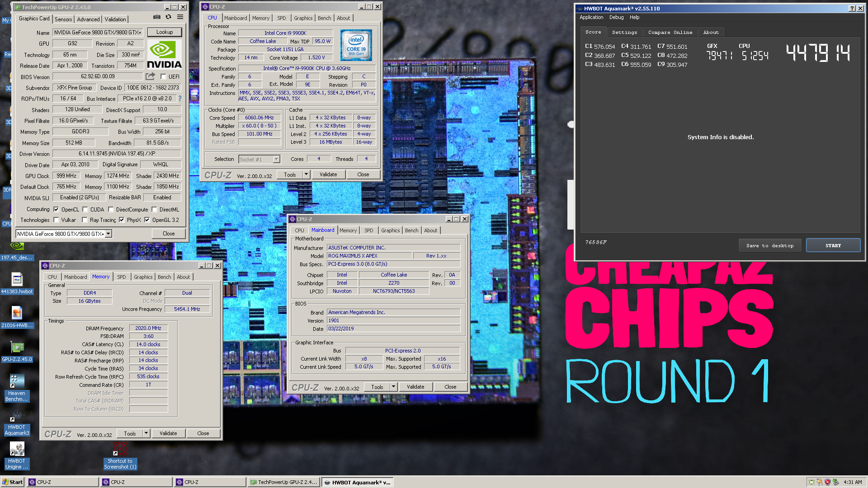Click the Intel Core i9 badge in CPU-Z
The image size is (868, 488).
(356, 45)
